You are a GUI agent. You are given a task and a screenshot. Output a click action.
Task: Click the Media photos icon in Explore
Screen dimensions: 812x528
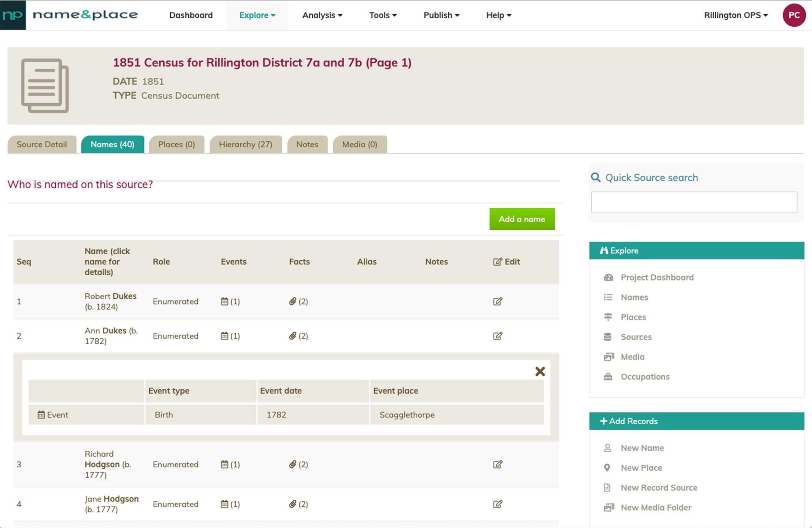(609, 357)
